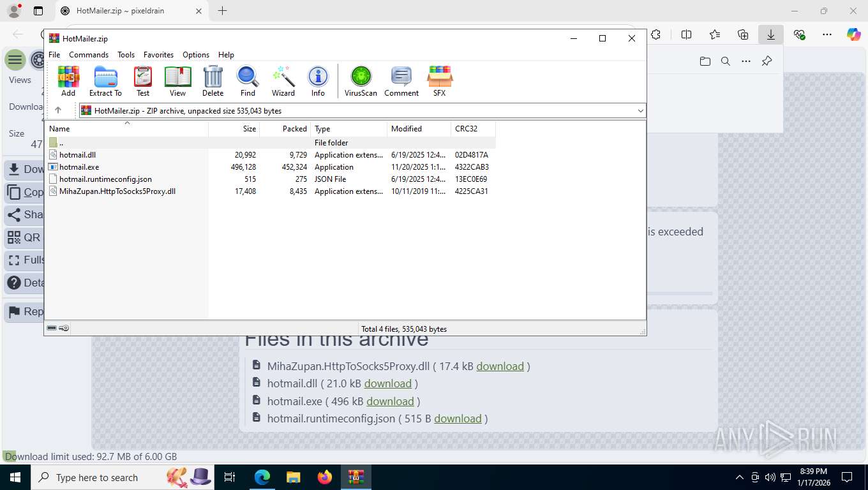Open the QR code sidebar button
The height and width of the screenshot is (490, 868).
(24, 237)
